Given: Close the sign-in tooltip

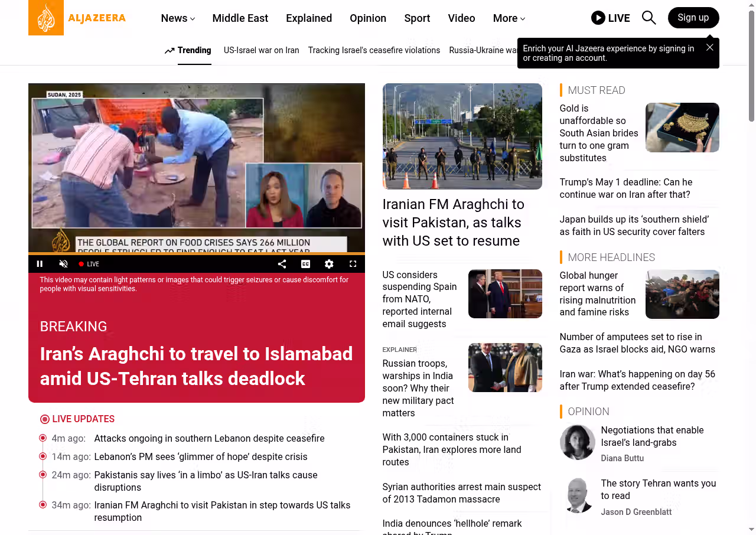Looking at the screenshot, I should (x=709, y=47).
